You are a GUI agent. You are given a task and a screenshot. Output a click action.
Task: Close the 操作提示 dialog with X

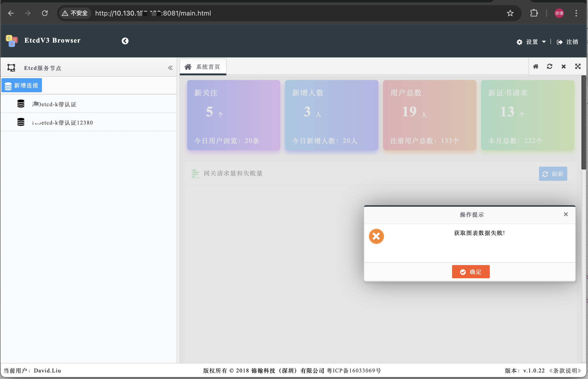tap(566, 214)
